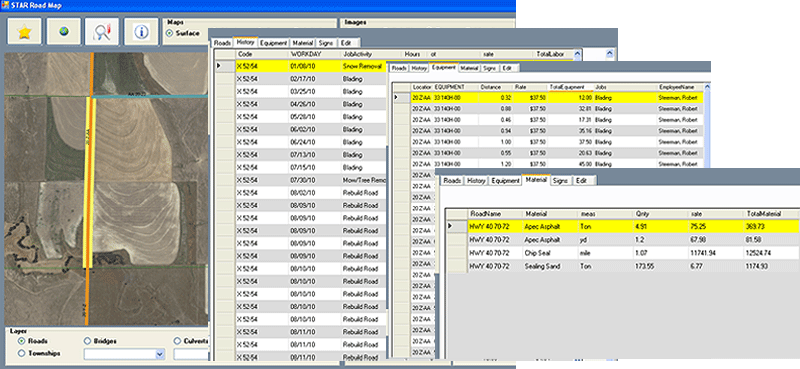Viewport: 800px width, 369px height.
Task: Sort by Distance column header
Action: point(496,87)
